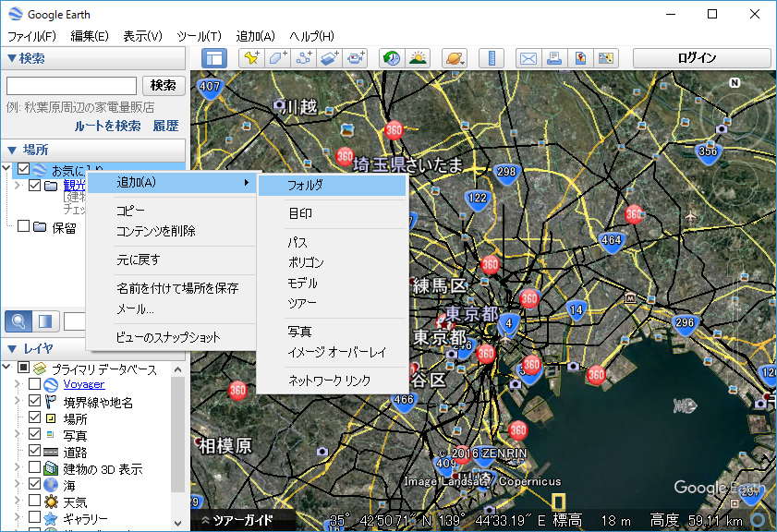Click the 検索 search button
Screen dimensions: 777x532
pos(164,86)
